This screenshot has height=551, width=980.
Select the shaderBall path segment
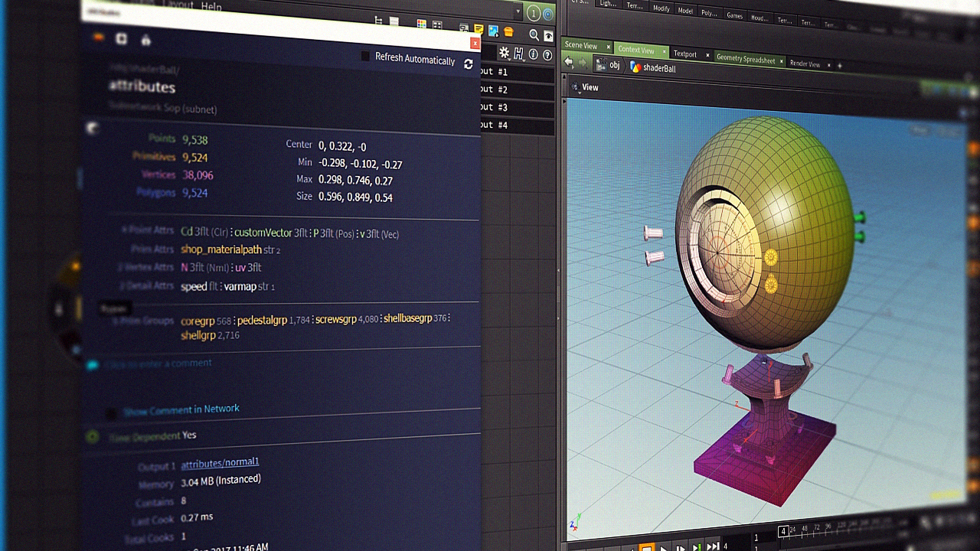(x=659, y=68)
